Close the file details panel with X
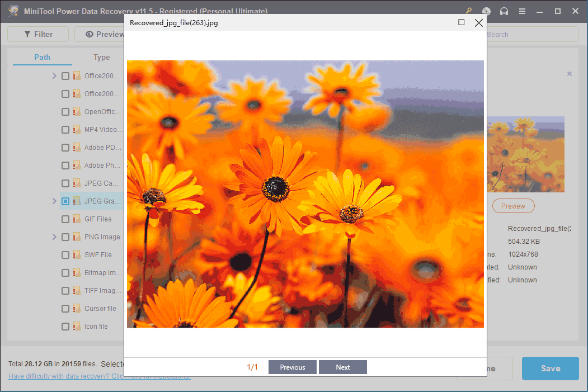Viewport: 588px width, 392px height. tap(570, 74)
